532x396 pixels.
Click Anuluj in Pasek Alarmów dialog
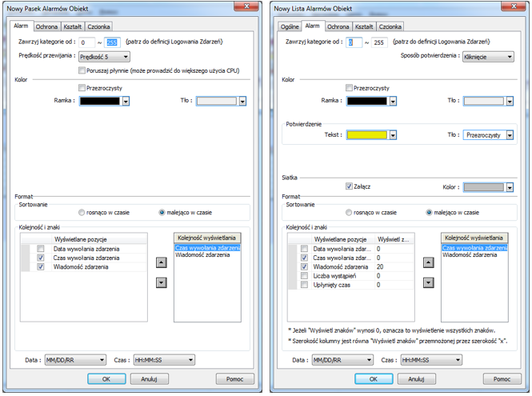(150, 379)
